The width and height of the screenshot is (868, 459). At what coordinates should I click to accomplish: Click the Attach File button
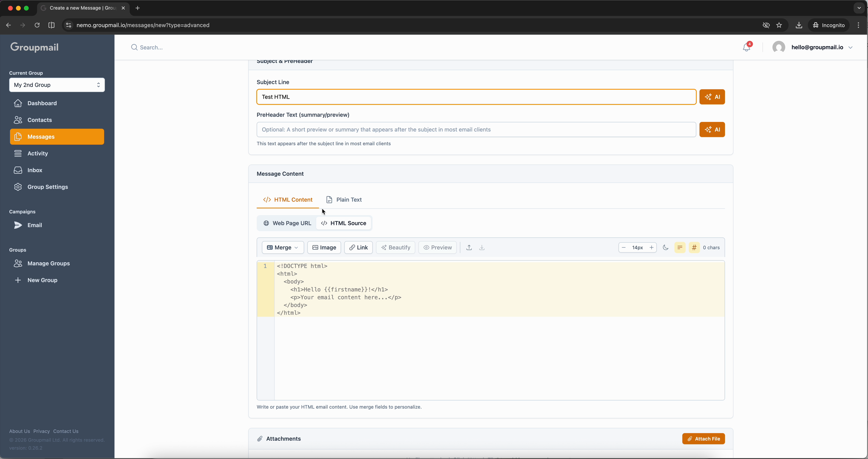pyautogui.click(x=703, y=439)
